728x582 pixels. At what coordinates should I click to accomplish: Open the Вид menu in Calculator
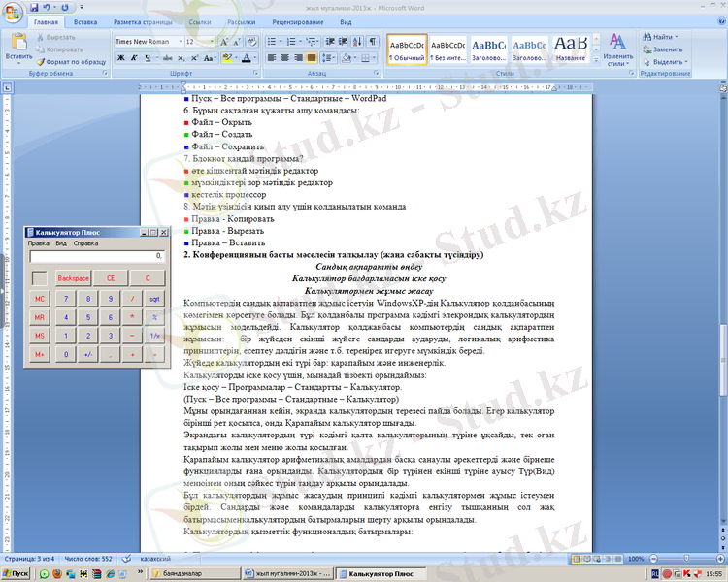[60, 243]
